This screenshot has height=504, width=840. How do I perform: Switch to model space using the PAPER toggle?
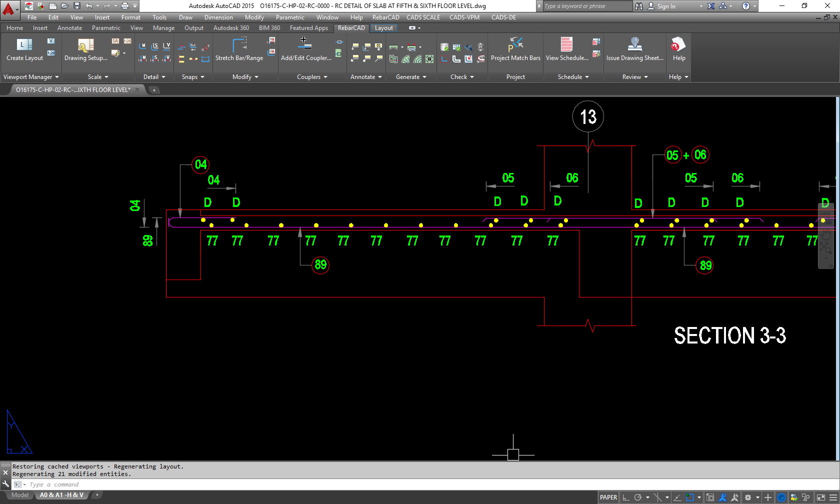(608, 497)
